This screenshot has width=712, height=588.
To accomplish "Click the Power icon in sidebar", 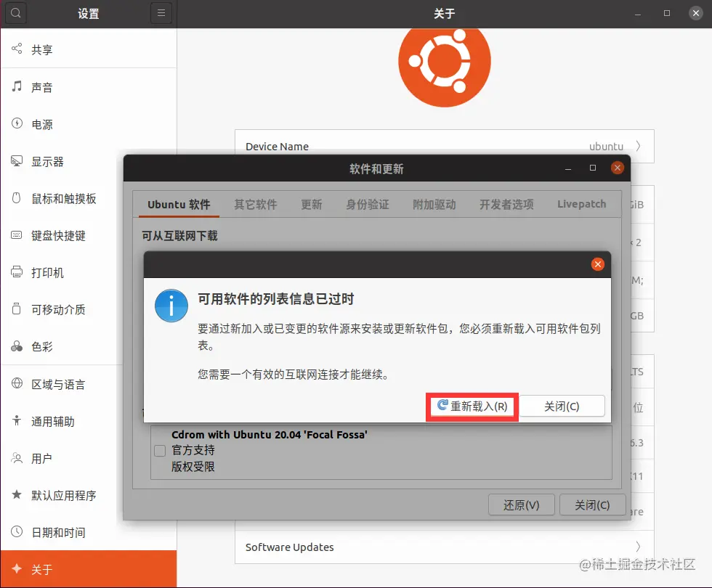I will 17,123.
